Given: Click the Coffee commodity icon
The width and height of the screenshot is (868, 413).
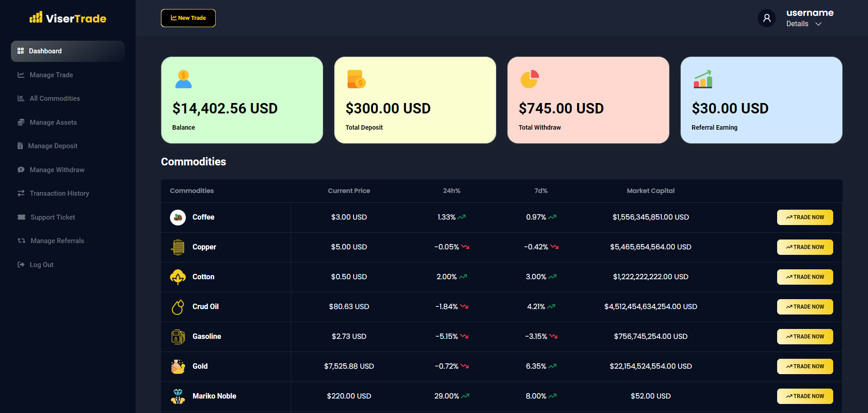Looking at the screenshot, I should click(178, 217).
